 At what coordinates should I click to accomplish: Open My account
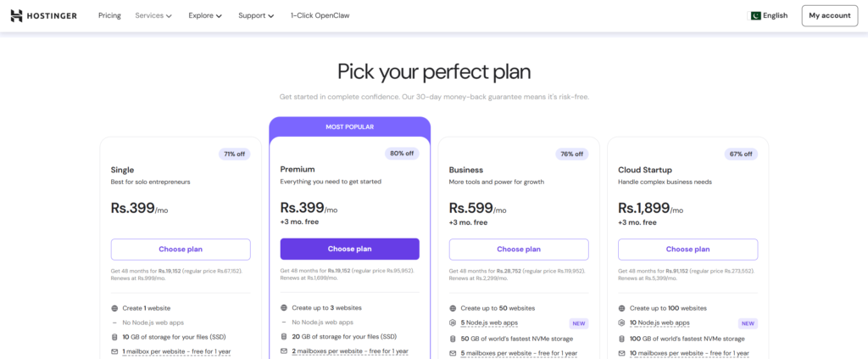pos(829,15)
